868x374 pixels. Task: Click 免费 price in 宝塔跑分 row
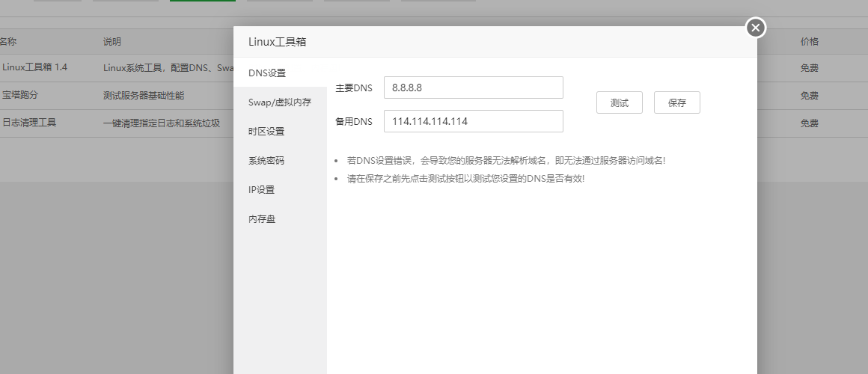(x=810, y=96)
